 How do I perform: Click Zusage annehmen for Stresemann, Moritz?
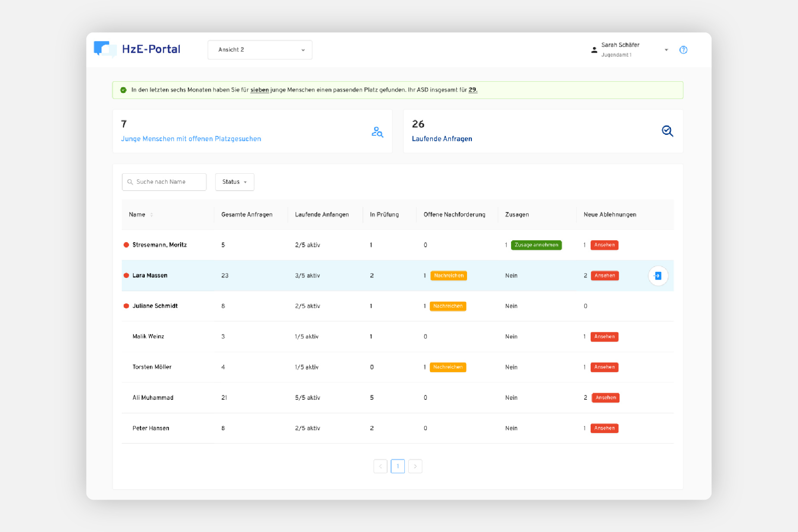536,245
